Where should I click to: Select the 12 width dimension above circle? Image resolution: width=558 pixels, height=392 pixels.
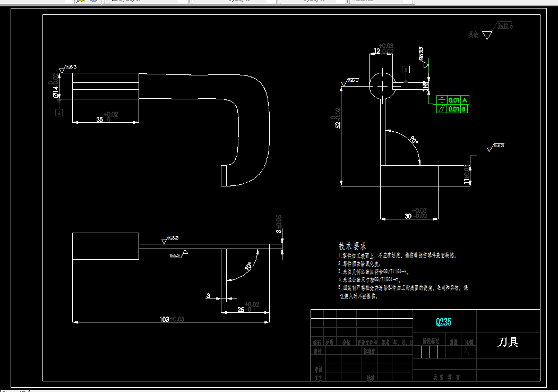(383, 49)
